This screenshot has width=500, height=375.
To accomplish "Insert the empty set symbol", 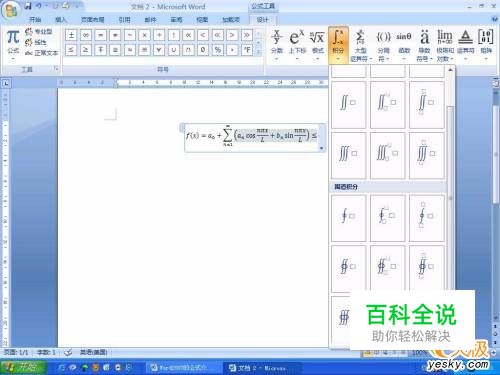I will [x=203, y=50].
